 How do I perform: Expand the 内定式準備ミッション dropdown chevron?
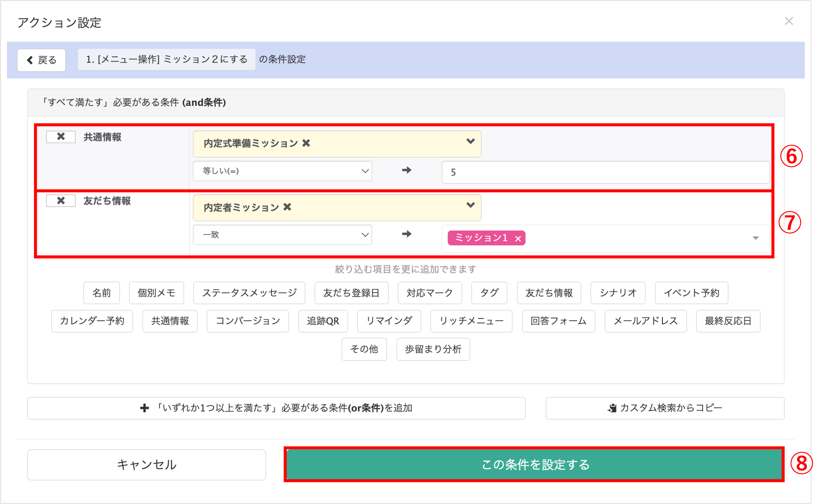click(470, 142)
